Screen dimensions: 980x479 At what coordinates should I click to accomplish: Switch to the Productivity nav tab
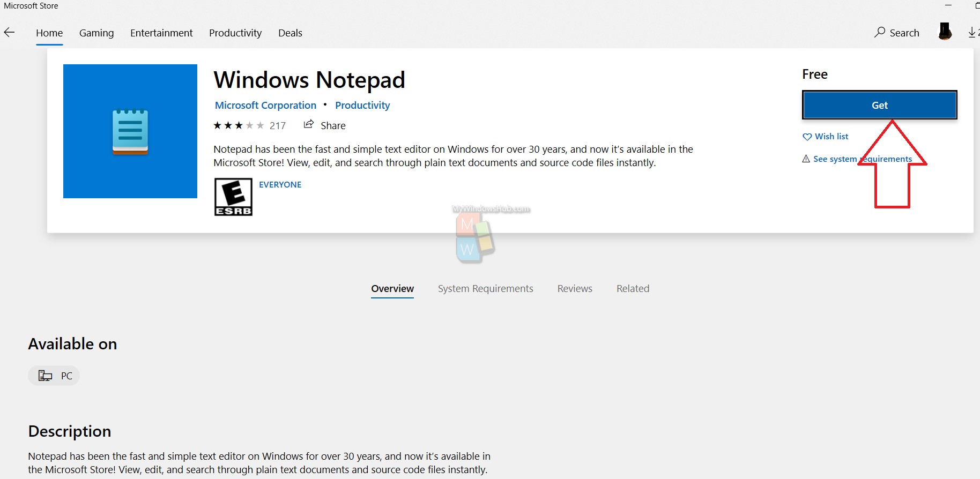[x=235, y=33]
